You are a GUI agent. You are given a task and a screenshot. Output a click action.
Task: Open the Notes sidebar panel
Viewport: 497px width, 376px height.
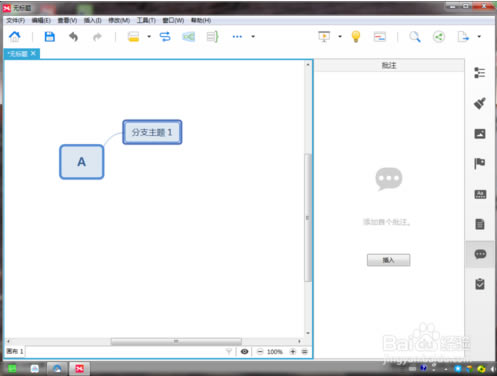(480, 224)
